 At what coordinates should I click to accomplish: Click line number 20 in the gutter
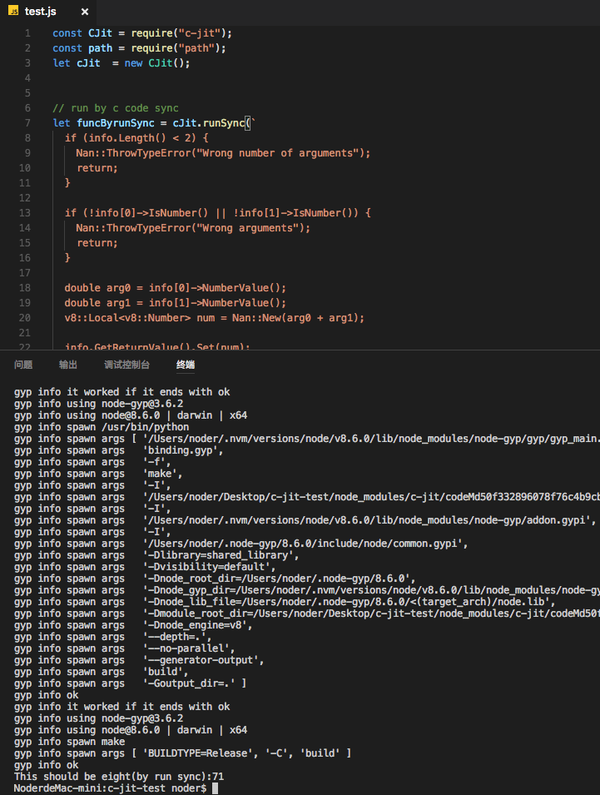(25, 317)
